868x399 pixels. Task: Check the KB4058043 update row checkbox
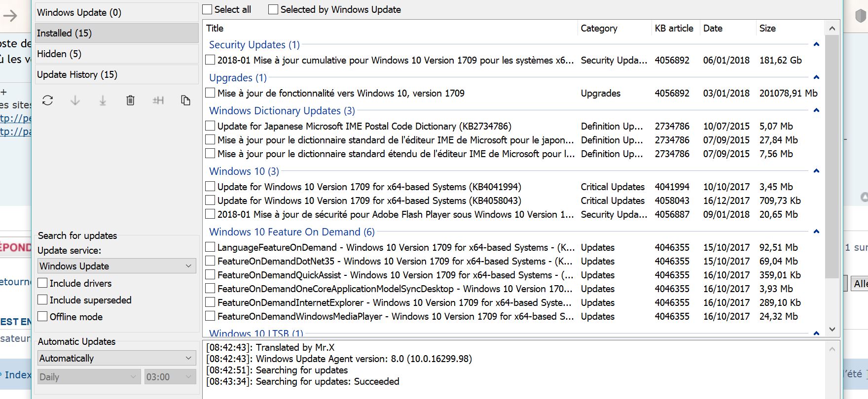[x=210, y=200]
